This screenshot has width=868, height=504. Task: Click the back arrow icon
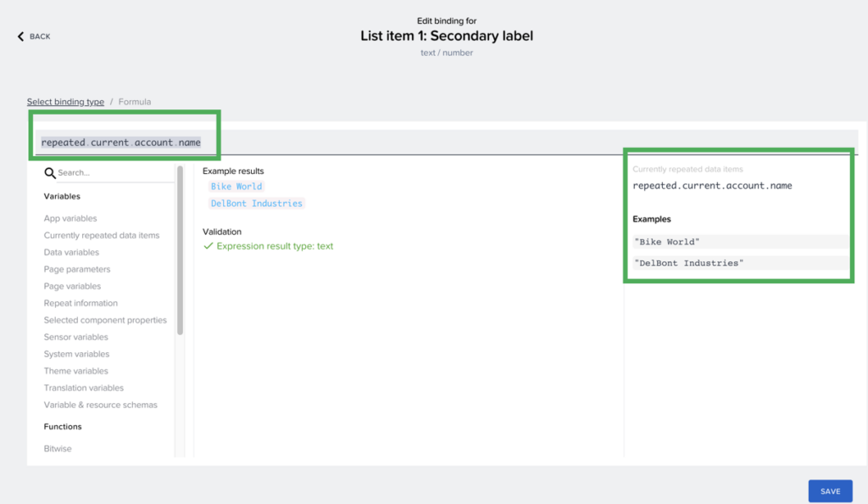pos(21,36)
